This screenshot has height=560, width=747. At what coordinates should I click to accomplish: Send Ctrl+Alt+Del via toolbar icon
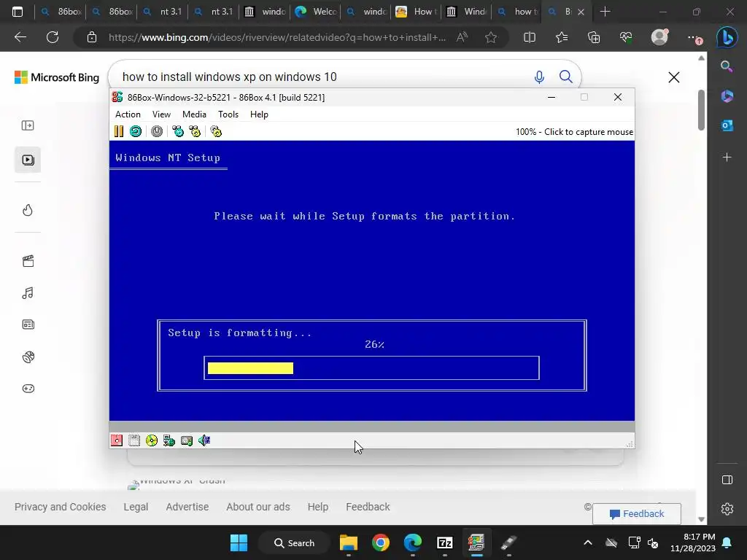[x=178, y=131]
